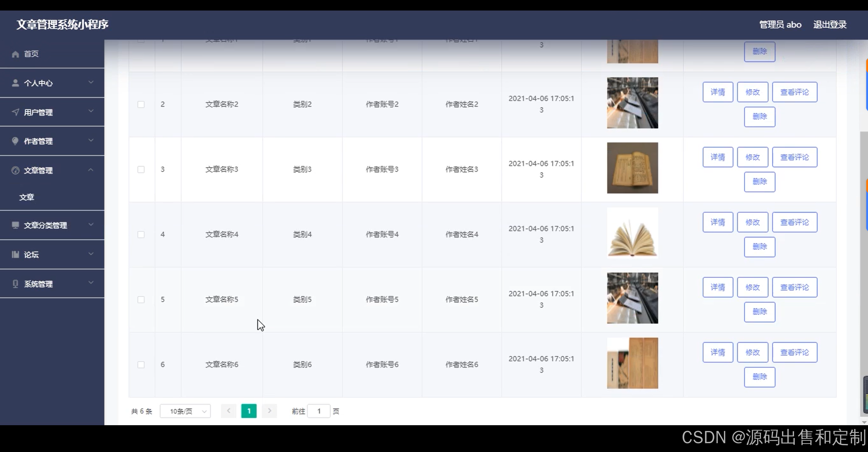The height and width of the screenshot is (452, 868).
Task: Click 修改 for 文章名称3
Action: click(753, 157)
